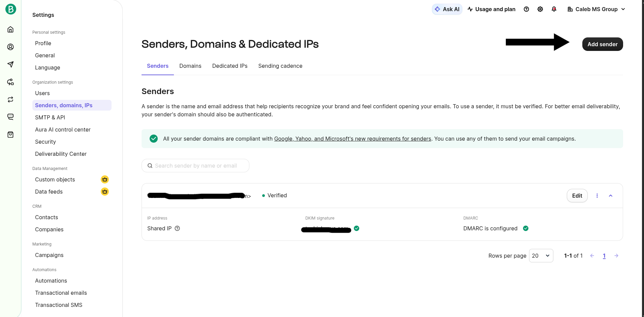Viewport: 644px width, 317px height.
Task: Open Automations sidebar icon
Action: tap(10, 82)
